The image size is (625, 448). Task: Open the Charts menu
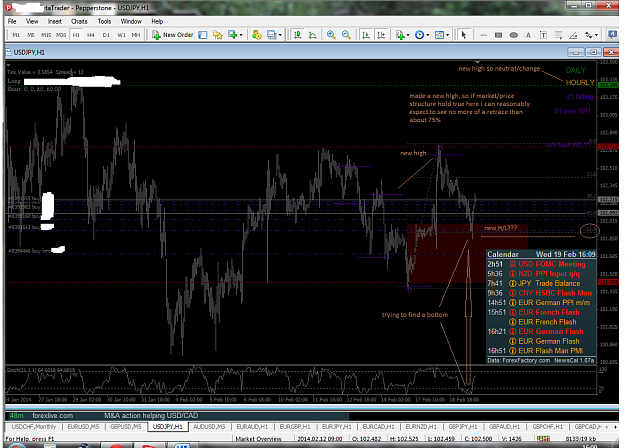[x=79, y=22]
